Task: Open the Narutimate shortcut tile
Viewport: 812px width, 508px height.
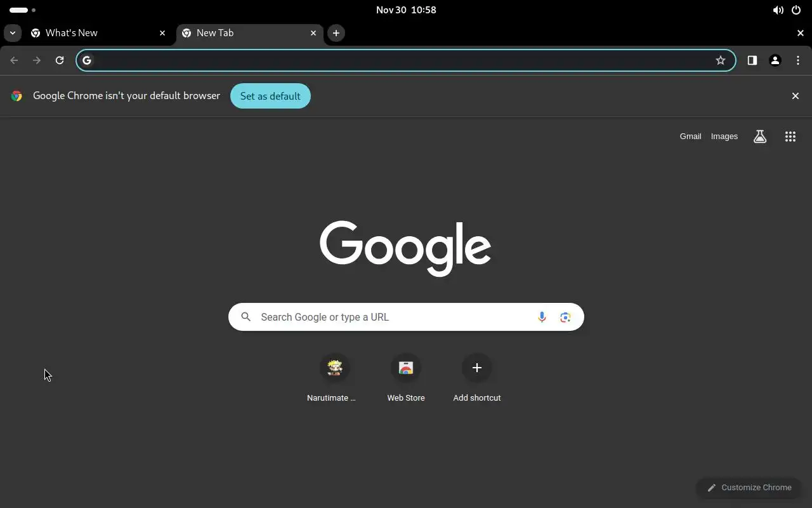Action: (x=335, y=378)
